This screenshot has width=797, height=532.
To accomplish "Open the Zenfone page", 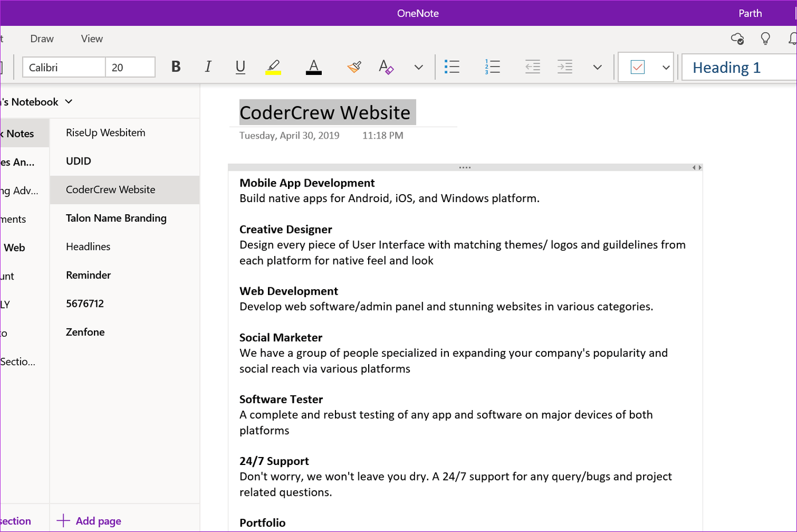I will click(x=125, y=332).
